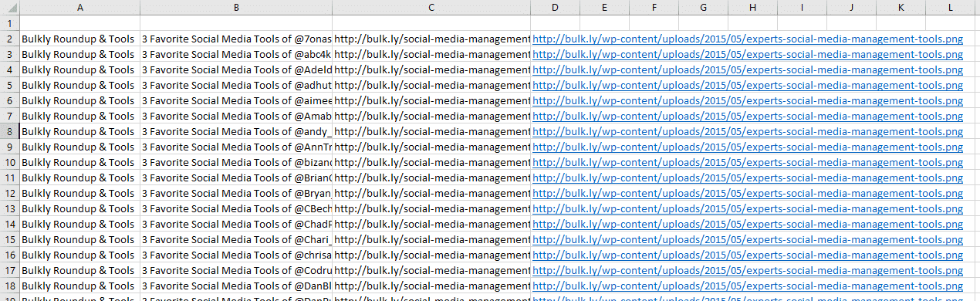The height and width of the screenshot is (301, 980).
Task: Select column H header
Action: pyautogui.click(x=752, y=7)
